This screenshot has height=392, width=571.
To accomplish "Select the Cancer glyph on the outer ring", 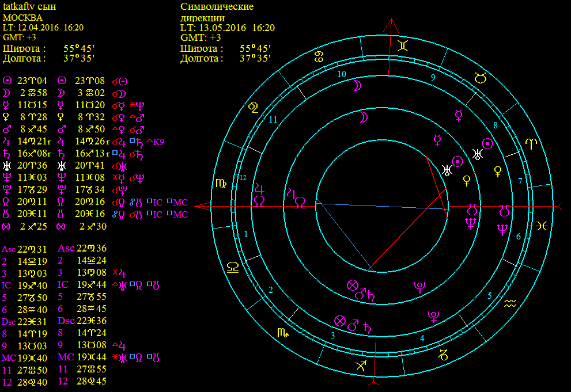I will [319, 56].
